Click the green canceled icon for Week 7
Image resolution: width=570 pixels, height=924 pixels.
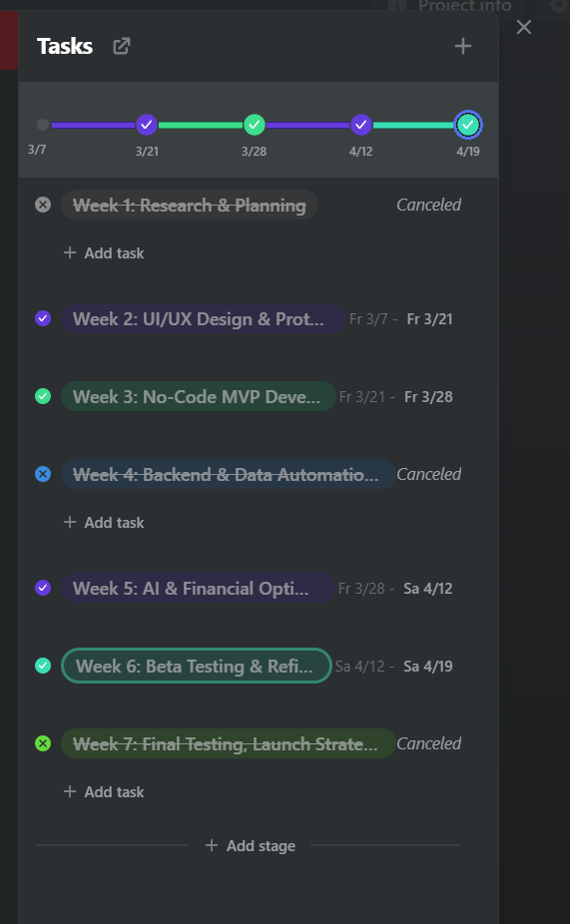[x=43, y=743]
